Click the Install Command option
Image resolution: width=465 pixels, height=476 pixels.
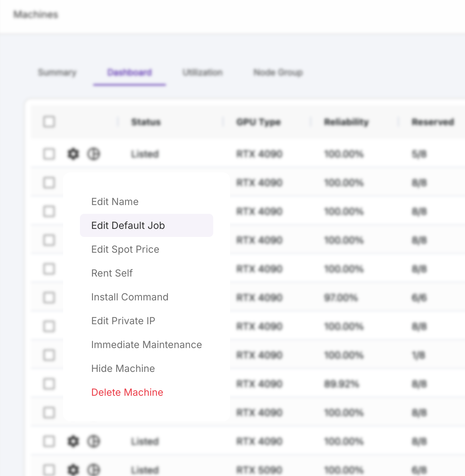coord(130,297)
